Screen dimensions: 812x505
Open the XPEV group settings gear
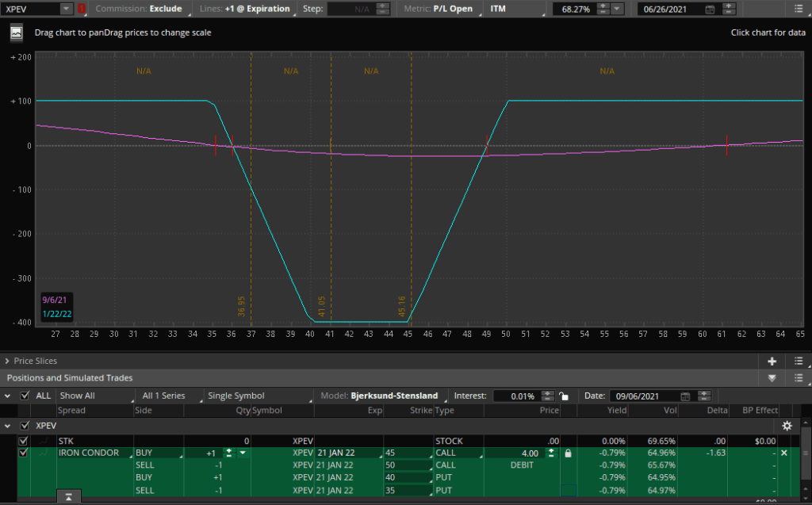point(787,426)
